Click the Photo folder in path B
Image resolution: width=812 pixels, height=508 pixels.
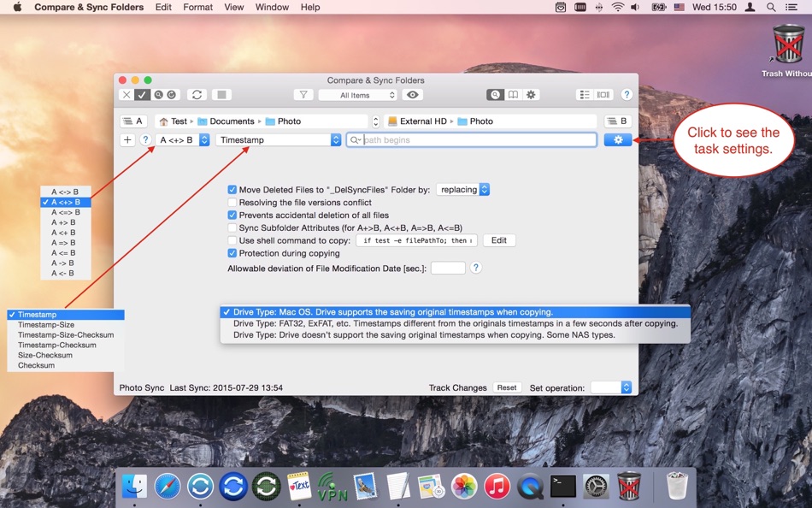click(x=475, y=121)
